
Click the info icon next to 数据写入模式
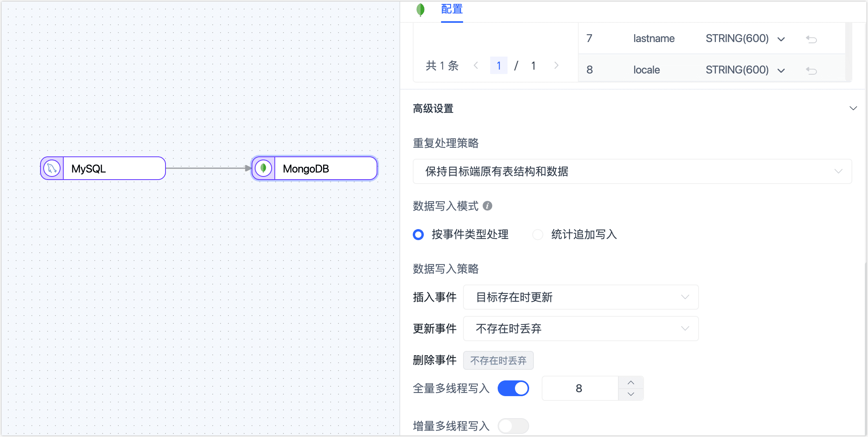pos(487,206)
